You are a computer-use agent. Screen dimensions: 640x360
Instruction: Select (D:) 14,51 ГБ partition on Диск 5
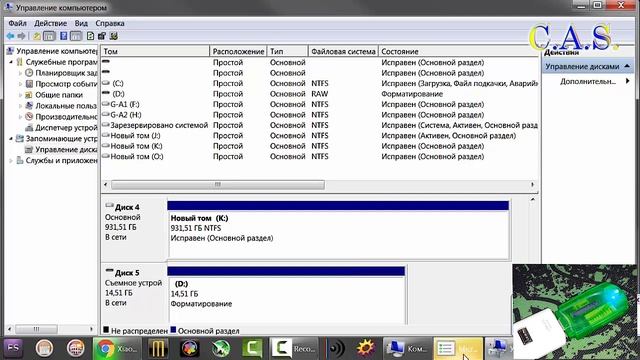pos(287,296)
